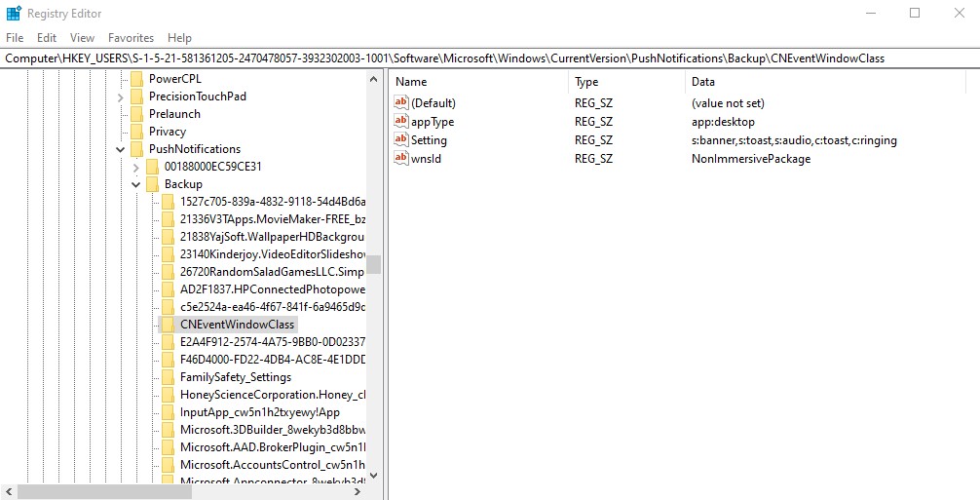This screenshot has height=500, width=980.
Task: Select the (Default) value name
Action: point(433,103)
